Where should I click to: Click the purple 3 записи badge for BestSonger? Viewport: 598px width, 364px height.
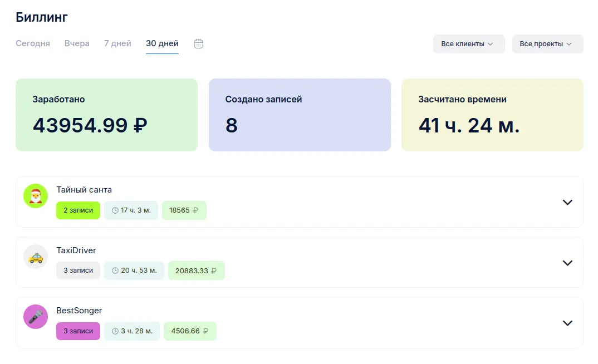pyautogui.click(x=78, y=331)
